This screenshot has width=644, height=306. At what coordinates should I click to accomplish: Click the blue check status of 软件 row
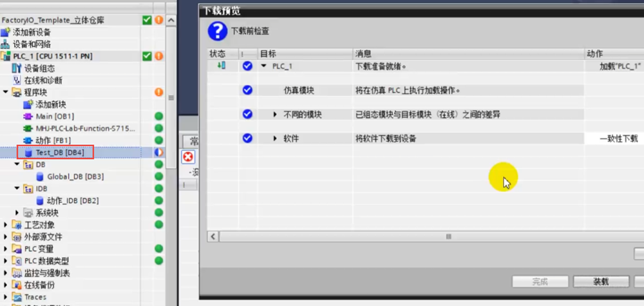(247, 139)
